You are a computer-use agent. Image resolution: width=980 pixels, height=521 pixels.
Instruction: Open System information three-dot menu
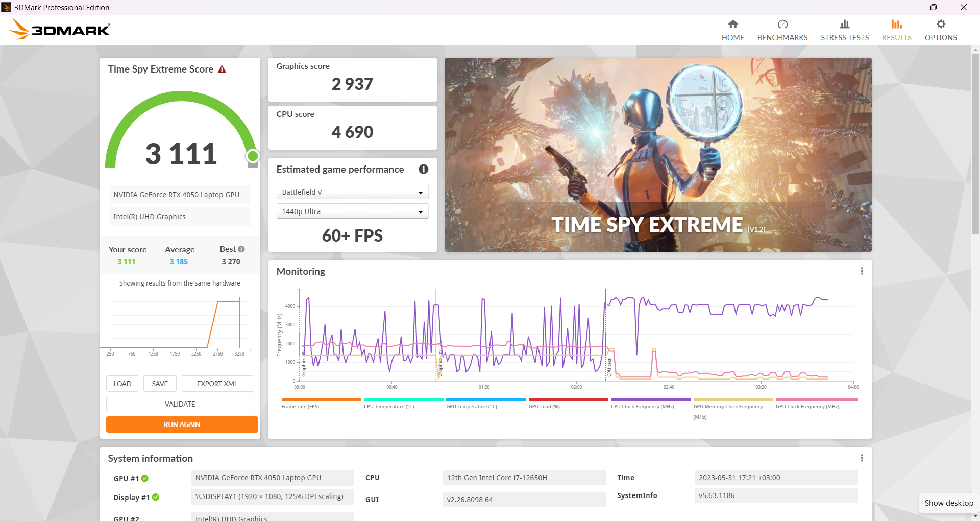(x=862, y=458)
